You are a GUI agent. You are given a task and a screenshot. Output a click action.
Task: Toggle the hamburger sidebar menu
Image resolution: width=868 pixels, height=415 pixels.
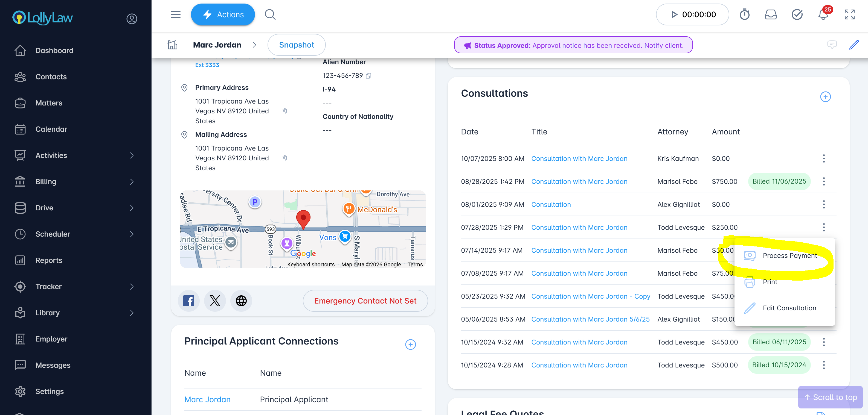[176, 15]
